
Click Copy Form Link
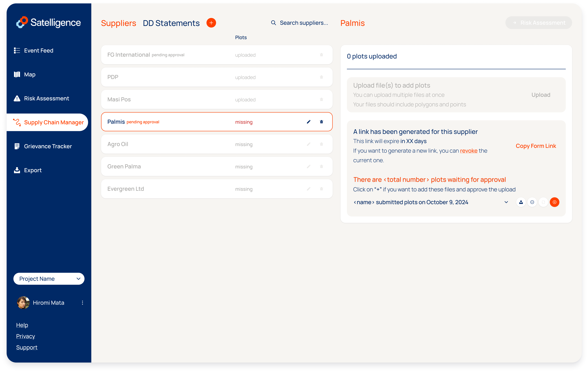[536, 146]
